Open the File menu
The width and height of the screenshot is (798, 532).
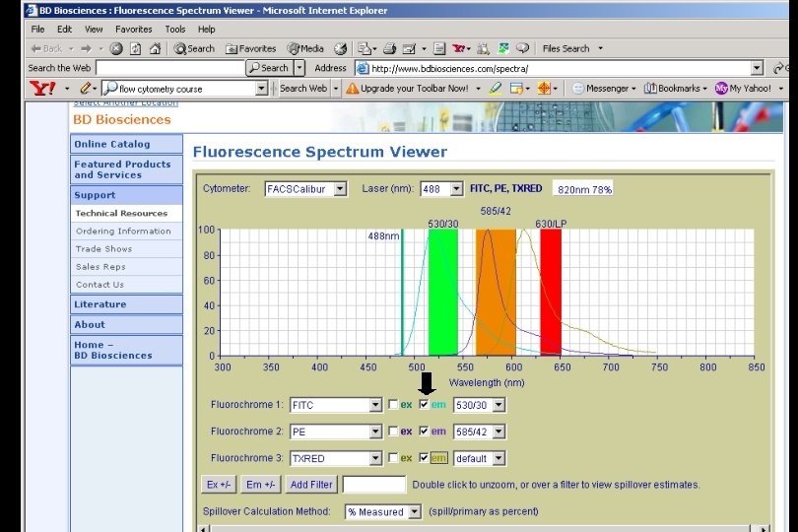pos(37,29)
